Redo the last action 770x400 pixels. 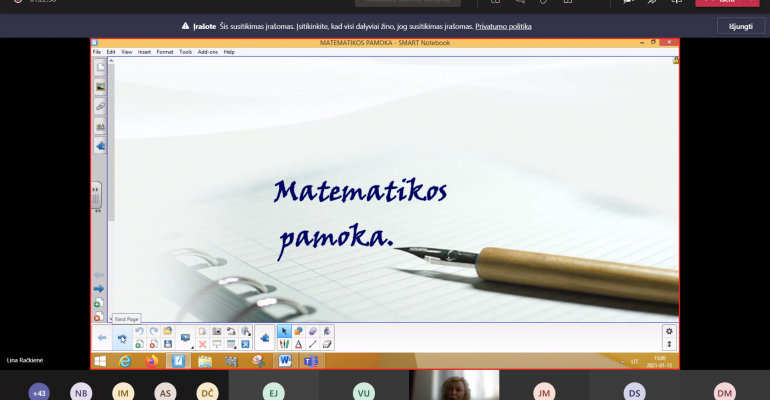coord(154,331)
